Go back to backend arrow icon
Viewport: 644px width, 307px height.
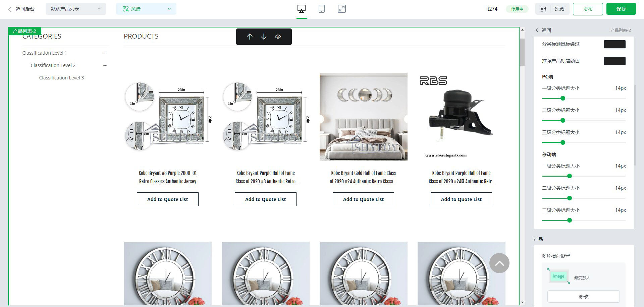pyautogui.click(x=10, y=9)
